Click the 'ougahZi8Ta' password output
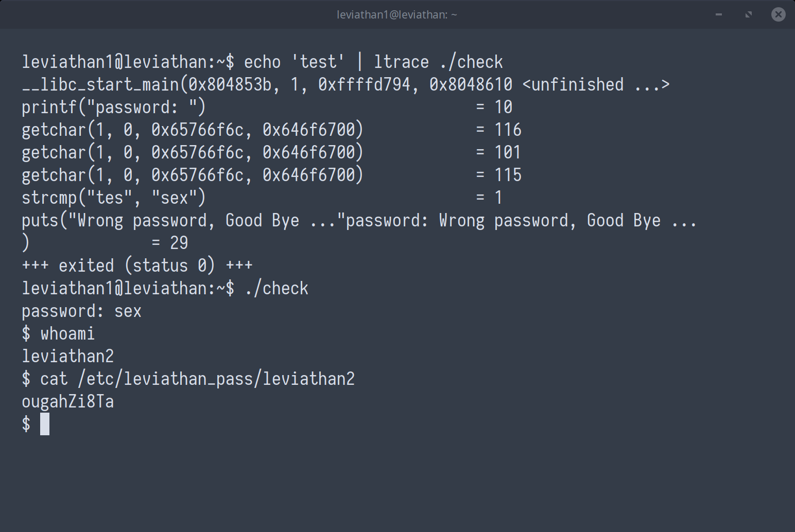Viewport: 795px width, 532px height. point(67,402)
